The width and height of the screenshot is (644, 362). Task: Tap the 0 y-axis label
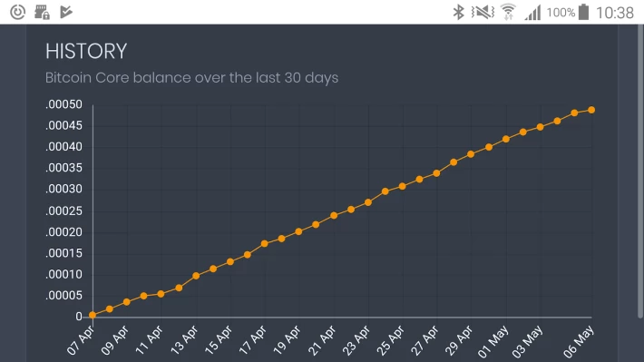coord(78,317)
